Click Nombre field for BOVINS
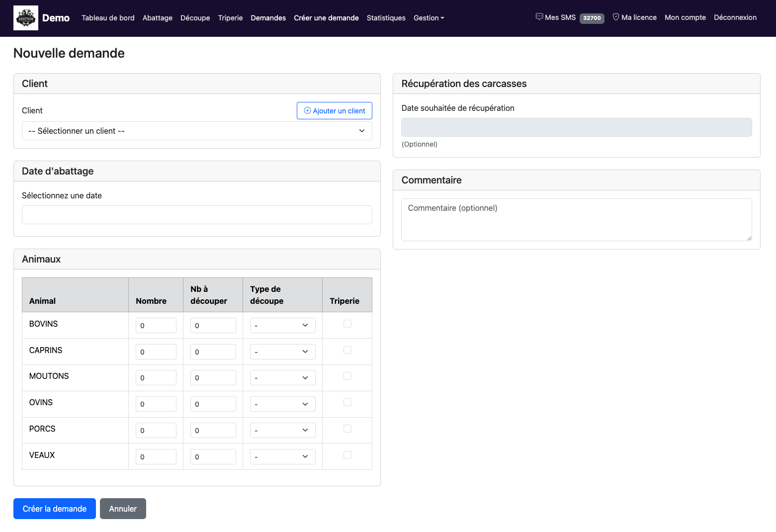This screenshot has height=532, width=776. point(156,326)
